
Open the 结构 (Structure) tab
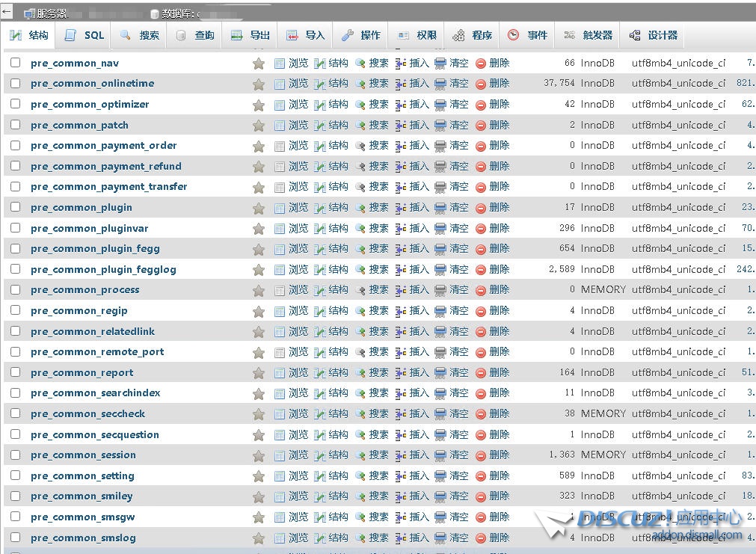click(29, 35)
